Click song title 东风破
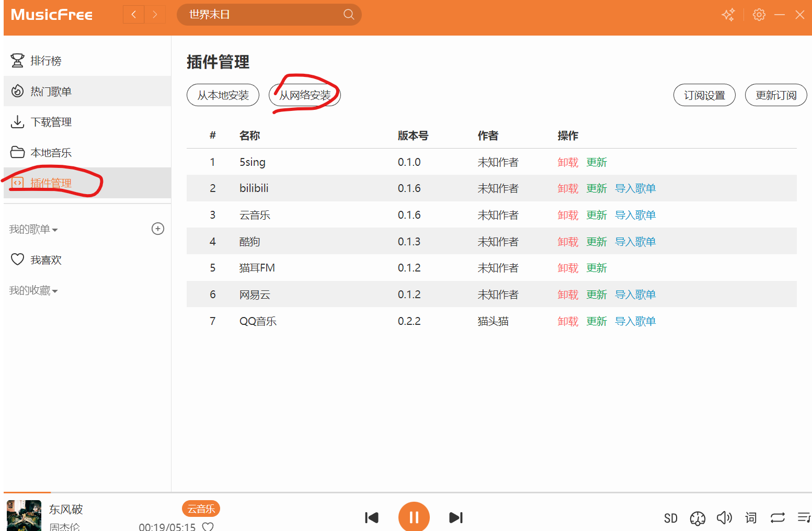The image size is (812, 531). point(66,509)
